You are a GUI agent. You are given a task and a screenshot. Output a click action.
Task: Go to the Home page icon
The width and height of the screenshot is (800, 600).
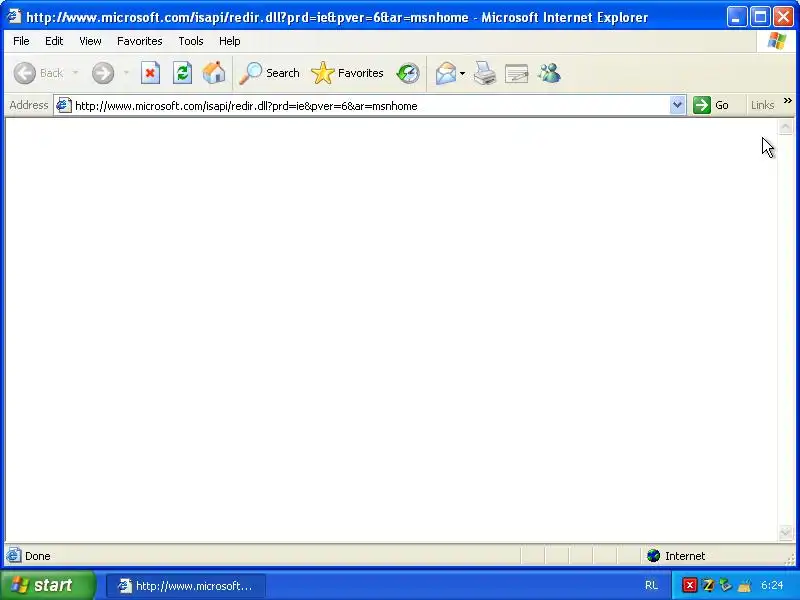pyautogui.click(x=214, y=73)
